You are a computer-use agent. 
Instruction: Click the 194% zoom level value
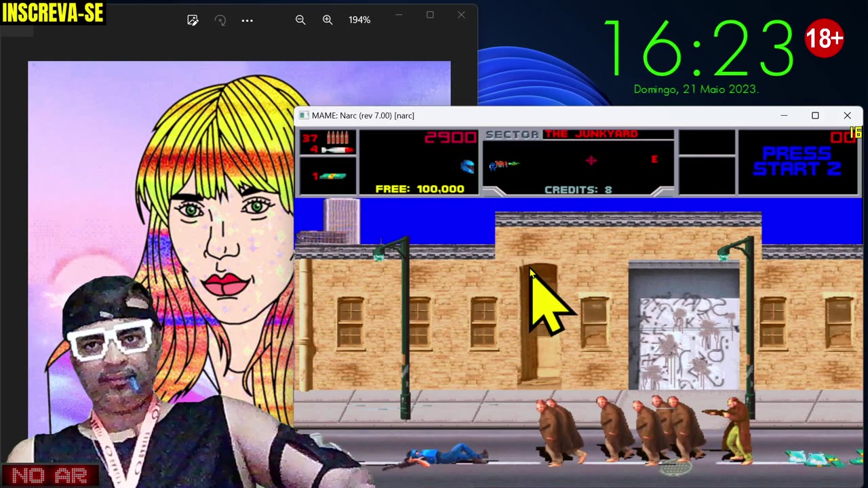pyautogui.click(x=359, y=20)
